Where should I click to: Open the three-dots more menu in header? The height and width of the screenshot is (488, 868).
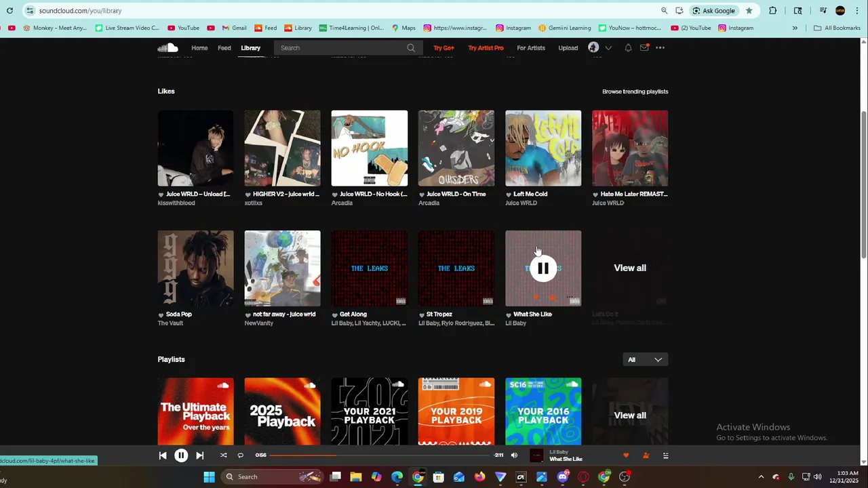click(x=660, y=47)
